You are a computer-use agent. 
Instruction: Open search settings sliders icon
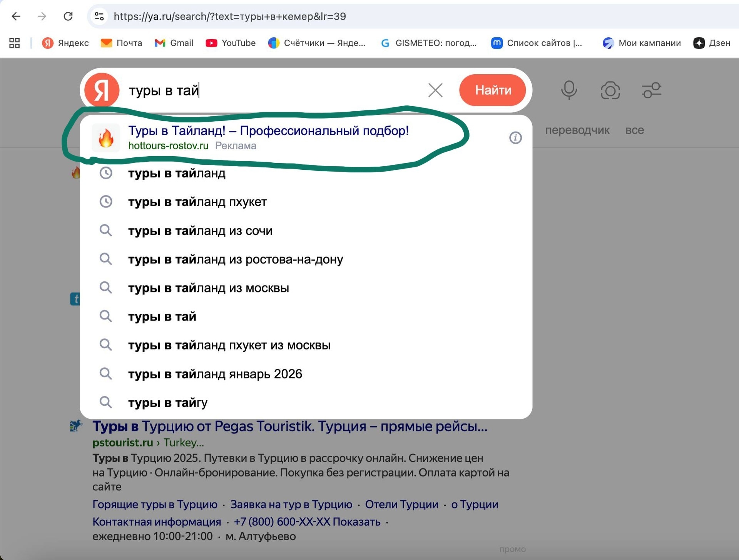[x=651, y=90]
